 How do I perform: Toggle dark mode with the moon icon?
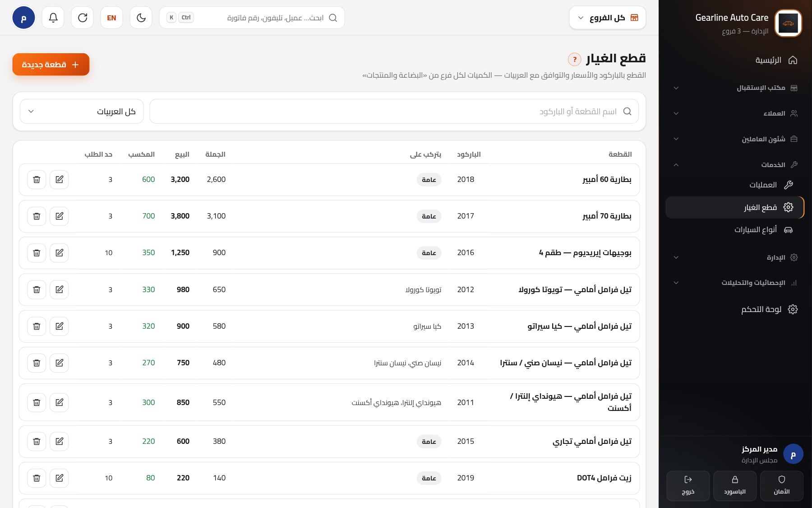click(x=141, y=18)
